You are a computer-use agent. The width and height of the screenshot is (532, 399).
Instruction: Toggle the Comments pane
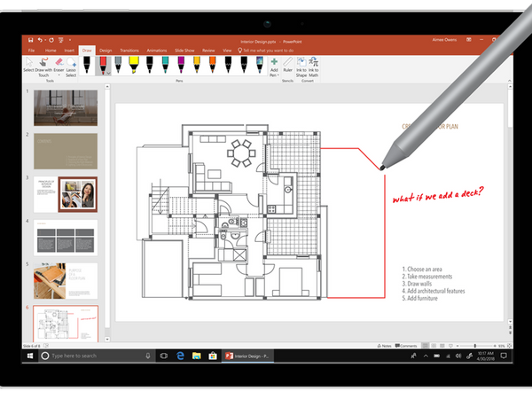click(x=406, y=346)
